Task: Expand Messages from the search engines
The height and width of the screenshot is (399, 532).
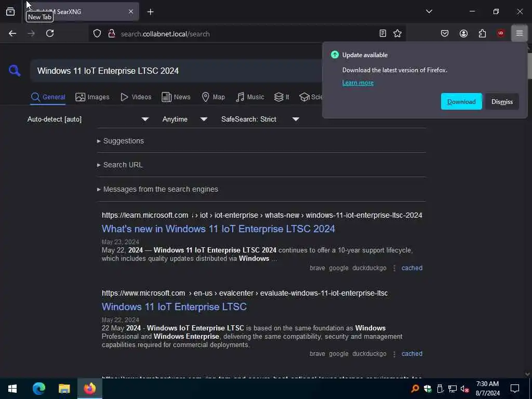Action: coord(157,189)
